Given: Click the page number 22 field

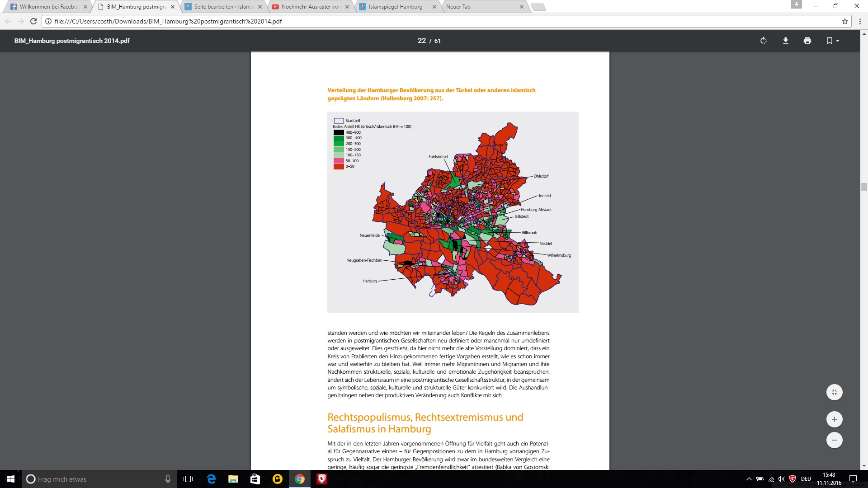Looking at the screenshot, I should point(422,41).
